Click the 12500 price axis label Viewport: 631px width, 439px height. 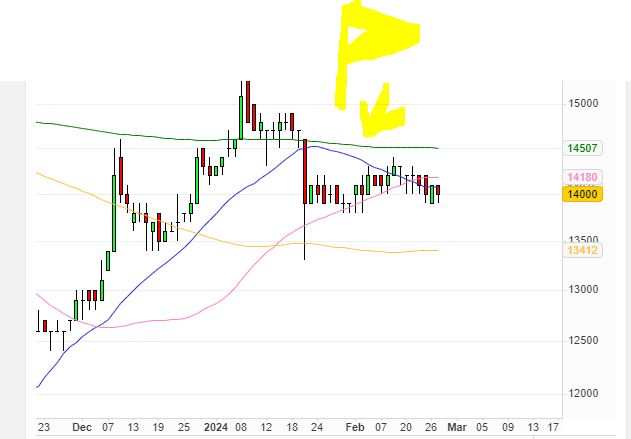583,340
